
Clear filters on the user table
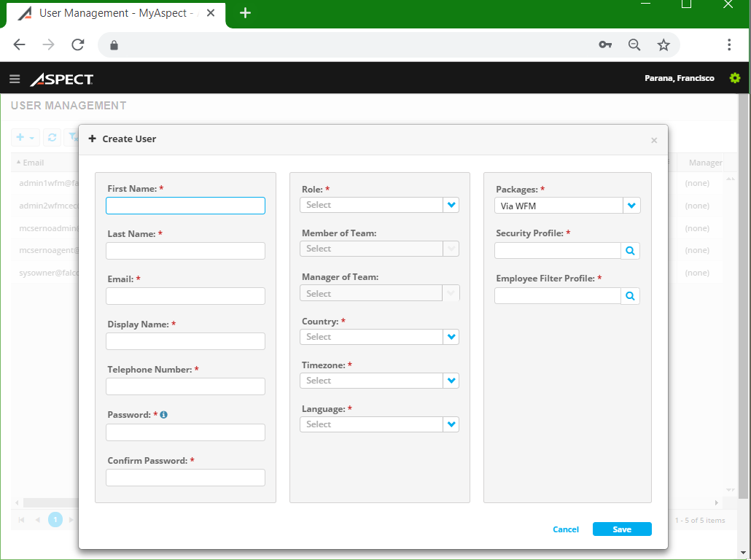(x=74, y=137)
